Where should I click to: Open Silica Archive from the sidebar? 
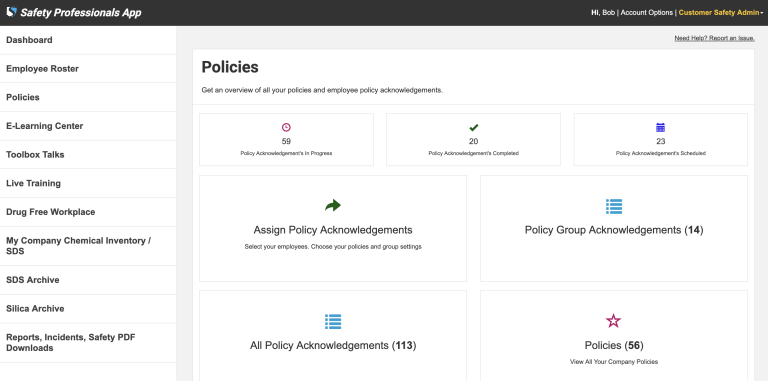click(x=88, y=309)
